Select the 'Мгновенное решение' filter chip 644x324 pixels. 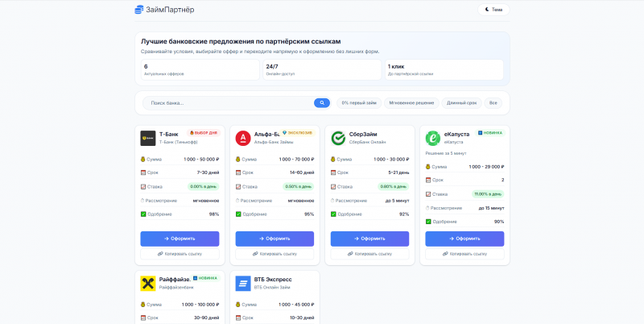411,103
